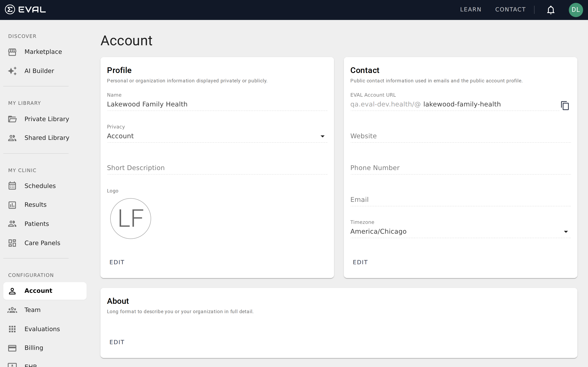The height and width of the screenshot is (367, 588).
Task: Click the Billing card icon
Action: click(12, 348)
